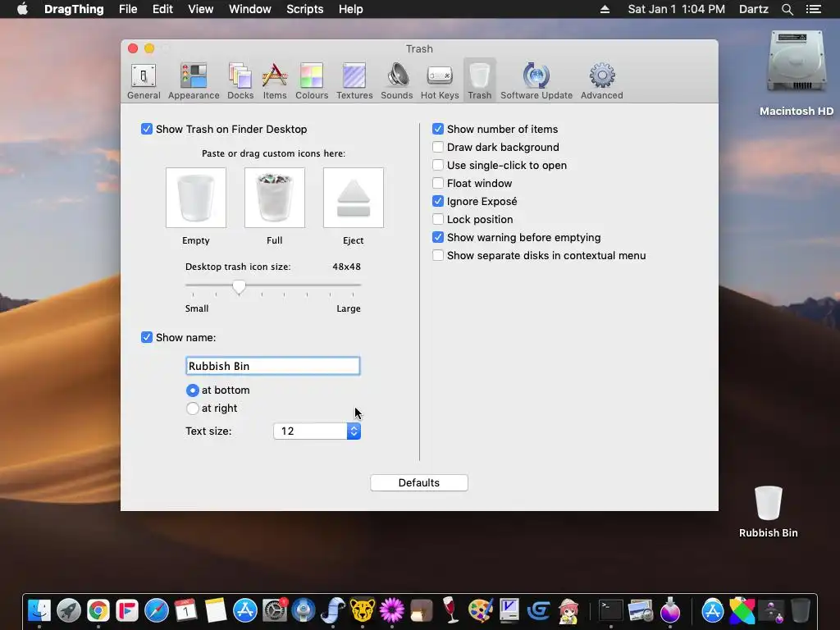This screenshot has height=630, width=840.
Task: Open the Colours preferences pane
Action: click(311, 81)
